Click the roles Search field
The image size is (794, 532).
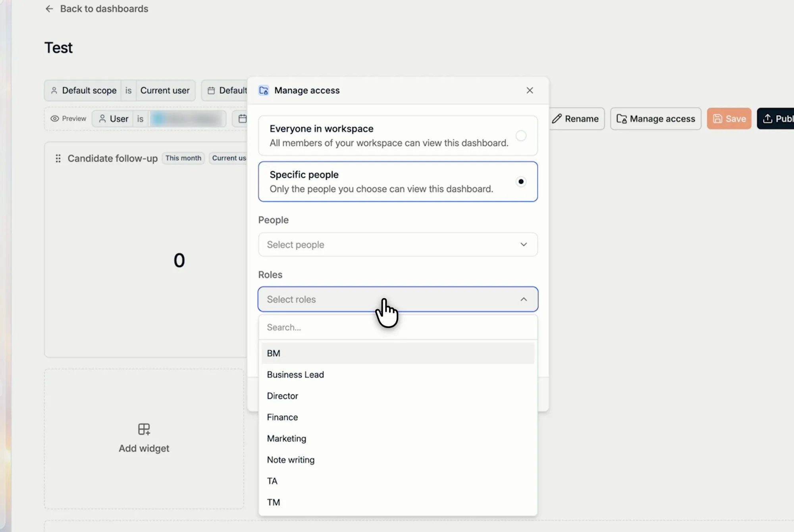pos(398,328)
